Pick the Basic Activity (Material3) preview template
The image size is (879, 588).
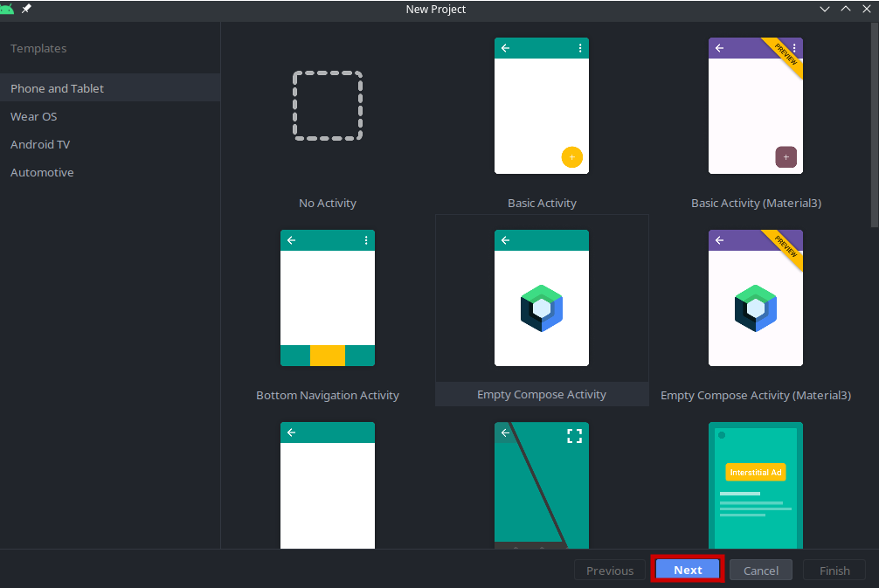(755, 107)
